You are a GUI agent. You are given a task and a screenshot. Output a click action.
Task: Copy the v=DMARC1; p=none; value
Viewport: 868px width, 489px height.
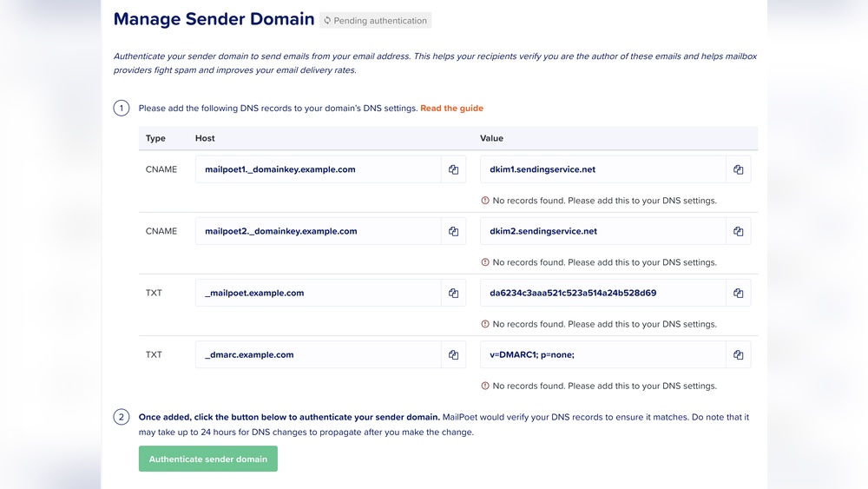pyautogui.click(x=738, y=355)
